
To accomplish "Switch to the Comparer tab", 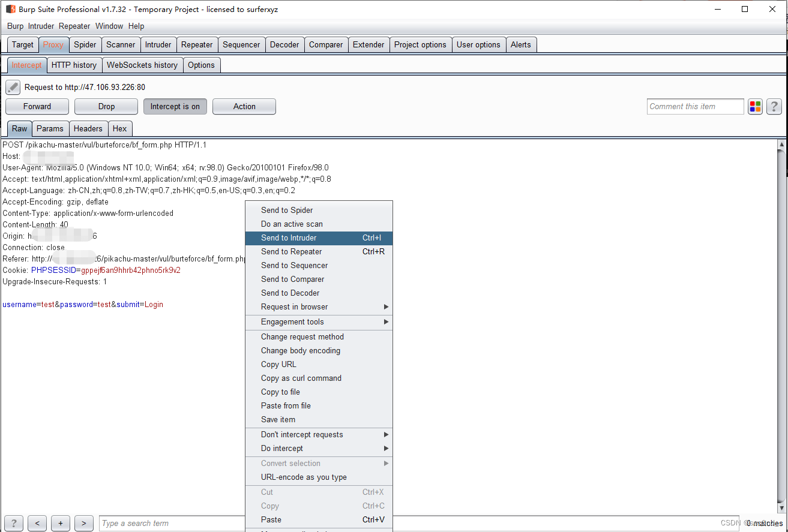I will click(x=326, y=44).
